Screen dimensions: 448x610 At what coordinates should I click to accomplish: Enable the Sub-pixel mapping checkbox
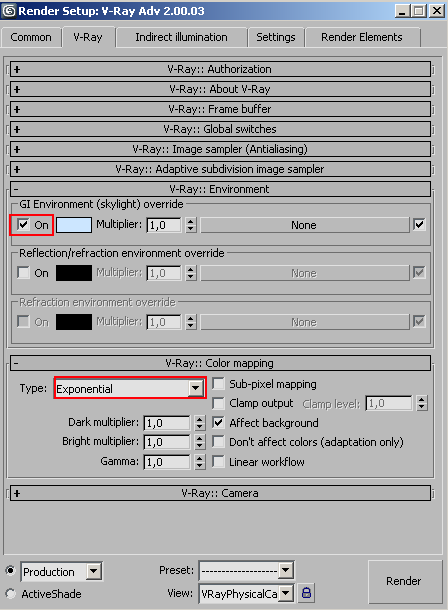click(219, 384)
